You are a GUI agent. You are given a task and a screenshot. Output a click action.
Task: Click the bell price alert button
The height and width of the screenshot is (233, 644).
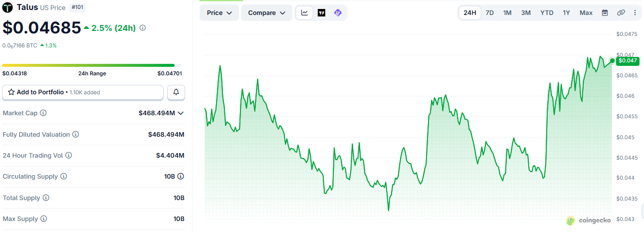point(176,92)
